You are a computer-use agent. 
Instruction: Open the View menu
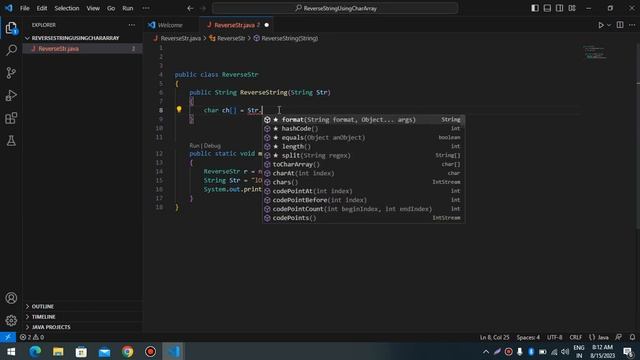pos(93,8)
